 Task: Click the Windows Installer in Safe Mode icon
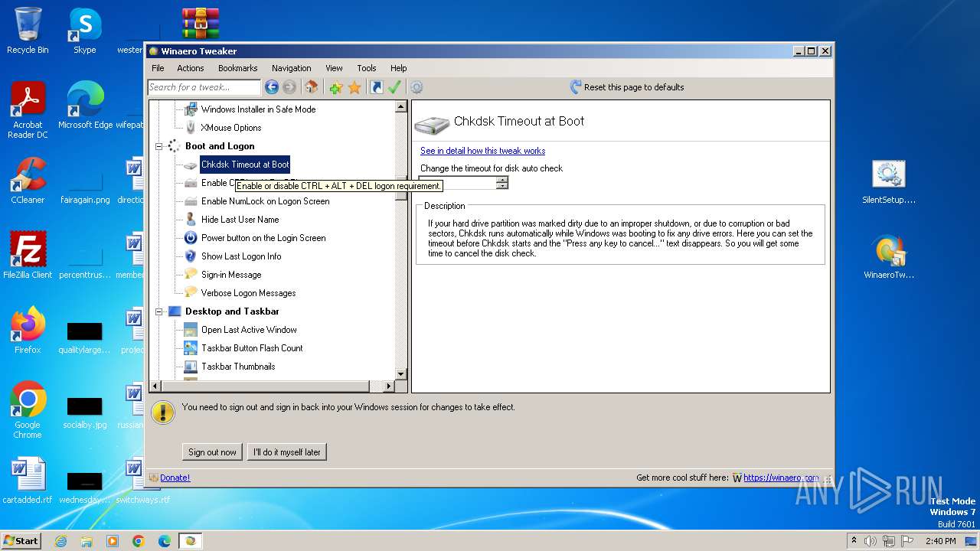pos(191,109)
